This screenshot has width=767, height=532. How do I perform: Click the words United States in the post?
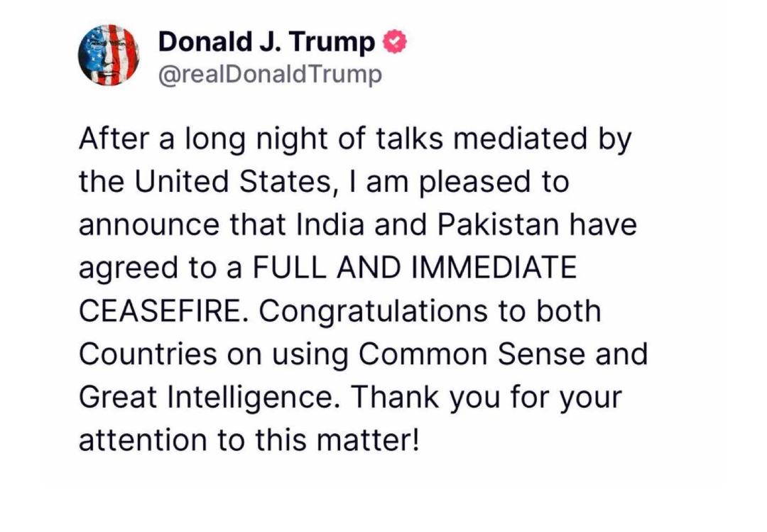tap(224, 183)
